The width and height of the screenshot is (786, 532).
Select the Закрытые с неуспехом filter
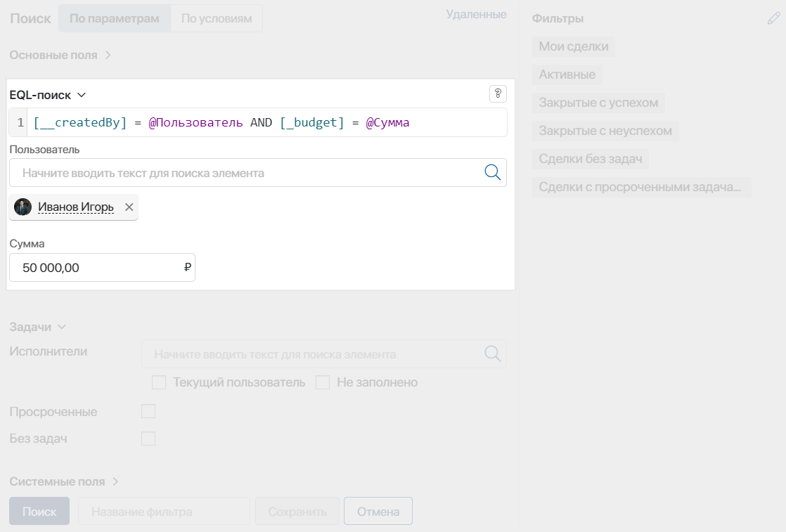[x=605, y=131]
